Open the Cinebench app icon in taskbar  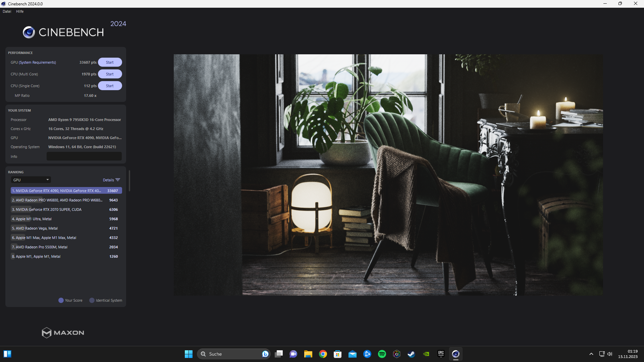[455, 354]
